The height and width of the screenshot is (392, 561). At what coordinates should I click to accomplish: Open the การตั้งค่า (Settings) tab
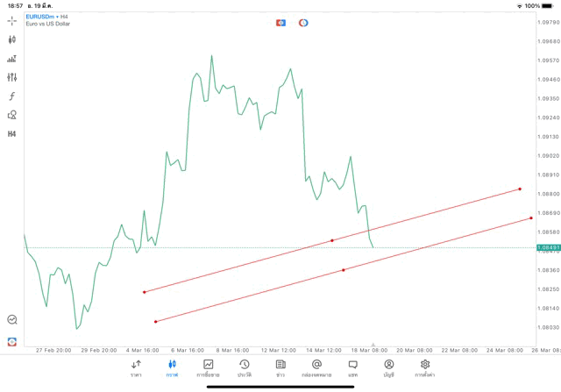[x=425, y=368]
